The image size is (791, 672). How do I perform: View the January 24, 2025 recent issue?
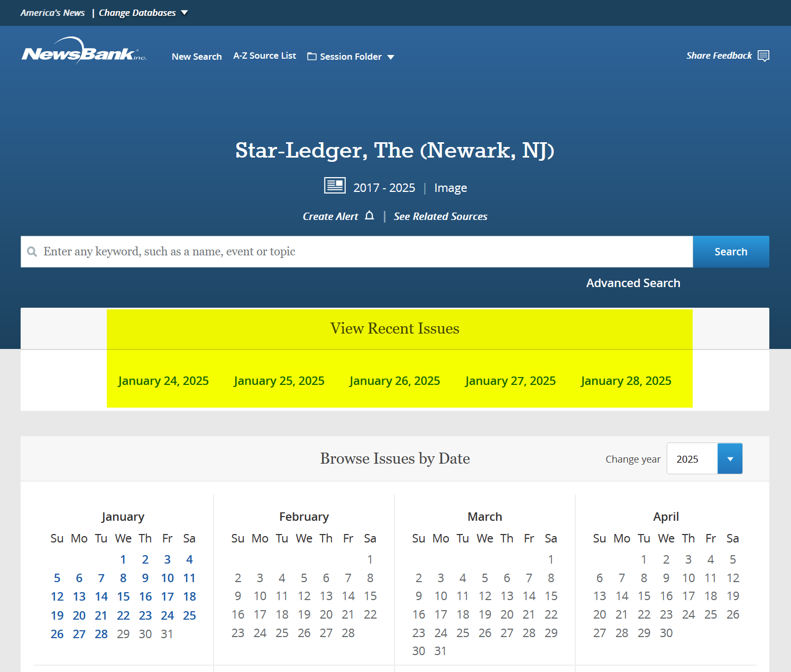[x=163, y=381]
